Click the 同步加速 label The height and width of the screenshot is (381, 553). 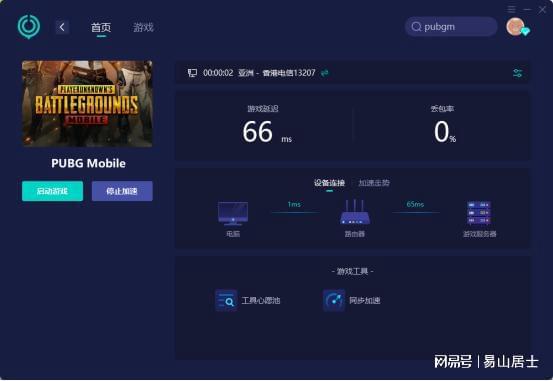click(x=365, y=301)
